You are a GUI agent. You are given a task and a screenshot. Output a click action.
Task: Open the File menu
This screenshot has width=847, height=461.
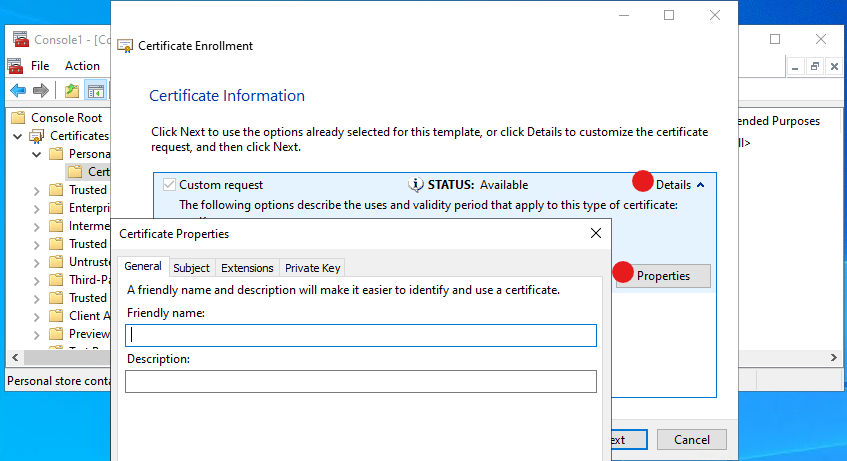tap(40, 66)
